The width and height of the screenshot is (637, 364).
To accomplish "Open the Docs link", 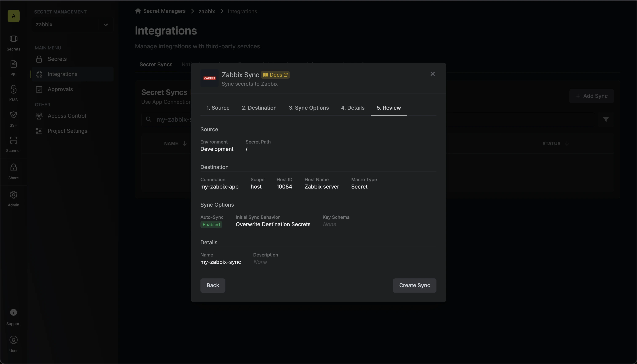I will click(275, 75).
